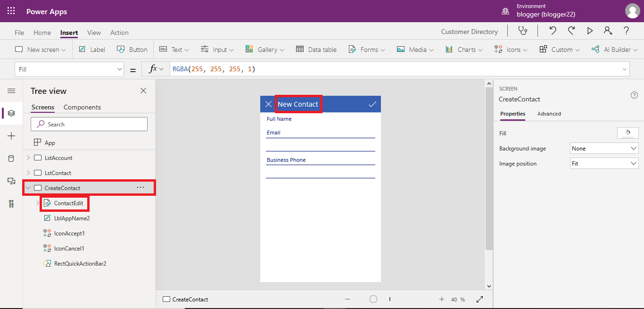Open Help question mark in toolbar
644x309 pixels.
pyautogui.click(x=627, y=31)
